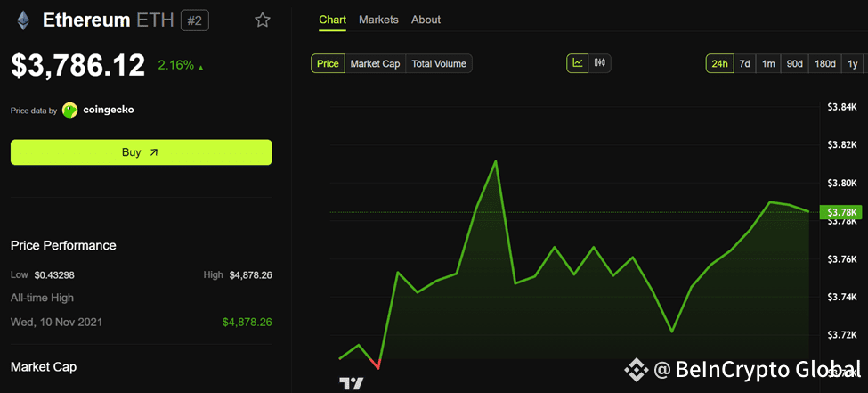Click the $3,786.12 current price

coord(78,65)
